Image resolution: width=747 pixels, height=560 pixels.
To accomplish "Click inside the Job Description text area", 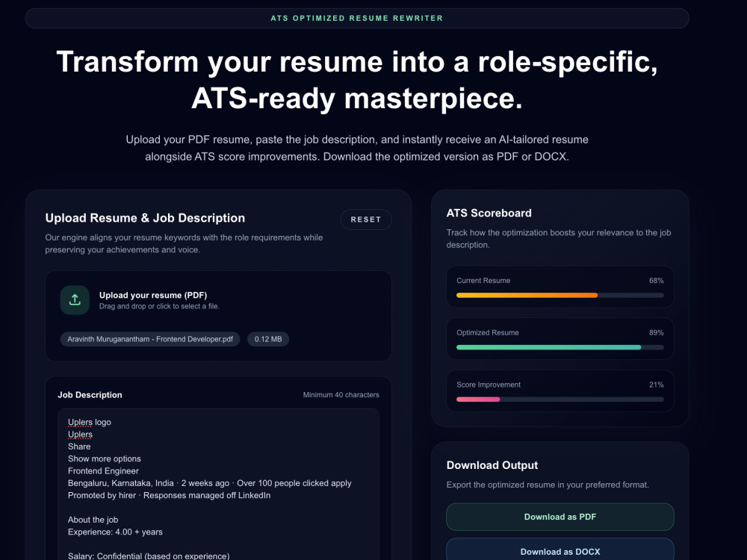I will [x=218, y=485].
